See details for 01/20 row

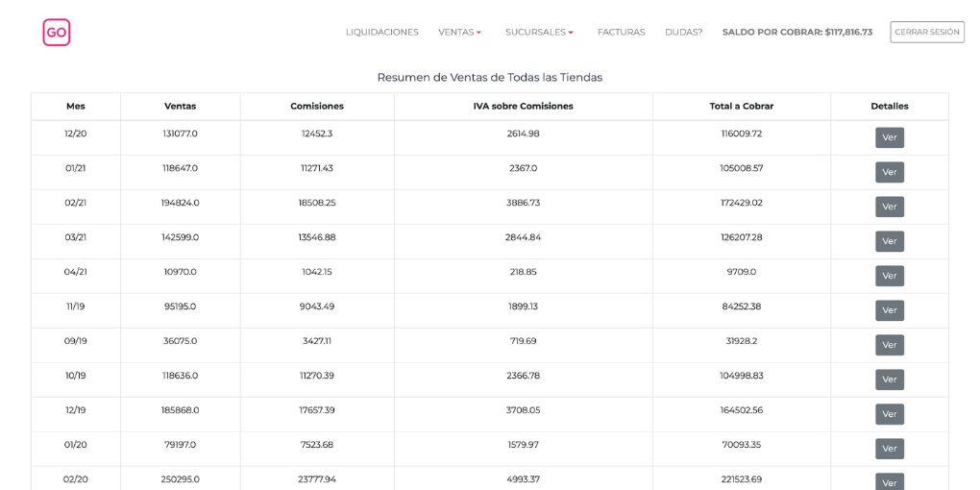pyautogui.click(x=889, y=449)
